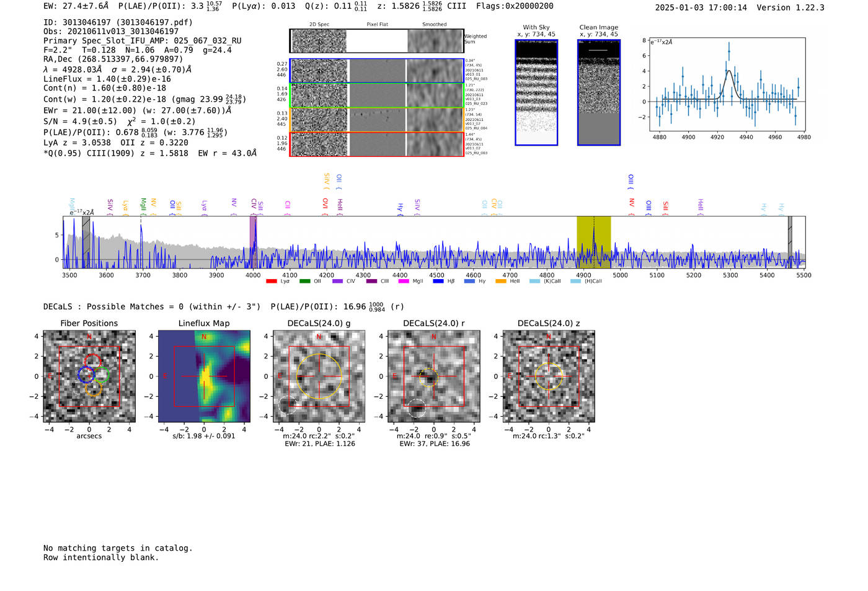The height and width of the screenshot is (591, 868).
Task: Click the Cont(n) = 1.60(±0.80)e-18 text
Action: click(105, 88)
